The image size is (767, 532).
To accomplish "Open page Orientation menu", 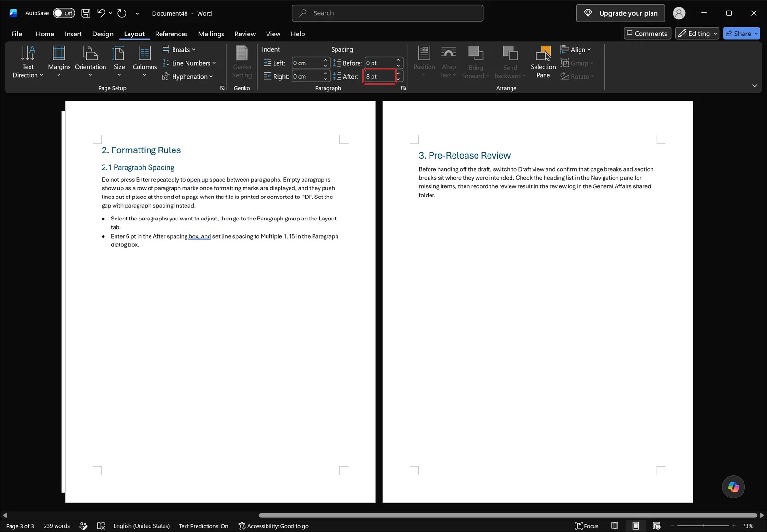I will point(90,61).
